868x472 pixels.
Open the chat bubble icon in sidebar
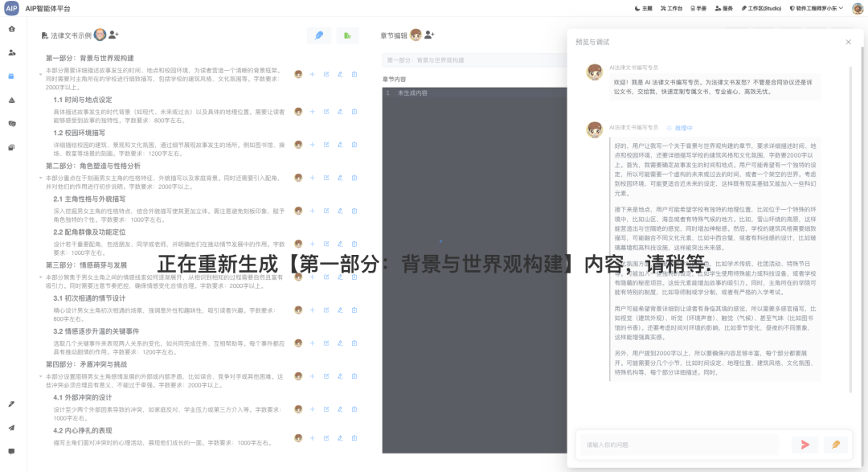point(11,452)
